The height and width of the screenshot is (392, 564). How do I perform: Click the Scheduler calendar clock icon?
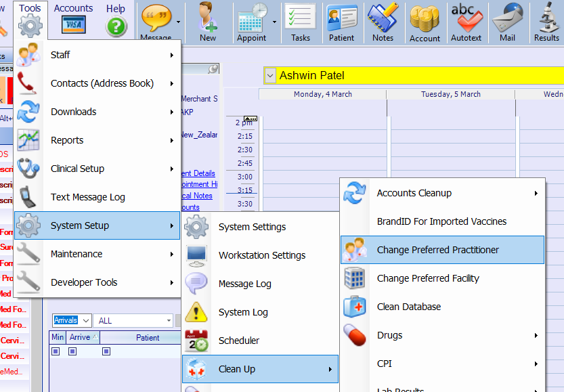pos(196,341)
